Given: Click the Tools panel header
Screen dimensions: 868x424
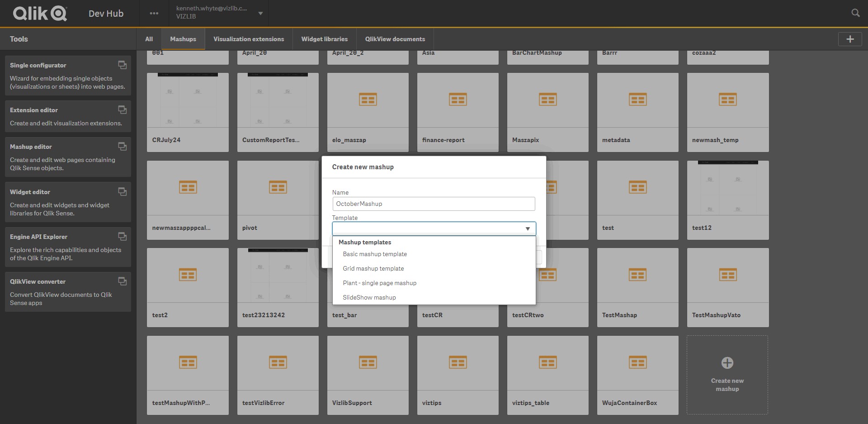Looking at the screenshot, I should coord(19,39).
